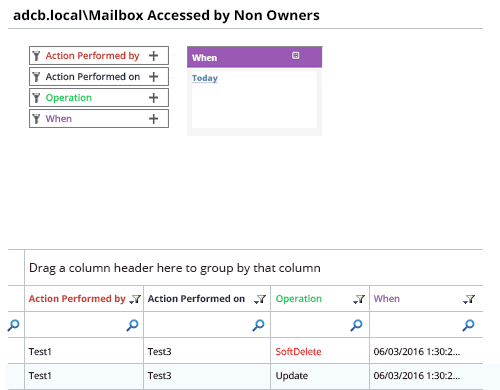Open Action Performed by column filter dropdown
Image resolution: width=500 pixels, height=390 pixels.
point(135,299)
